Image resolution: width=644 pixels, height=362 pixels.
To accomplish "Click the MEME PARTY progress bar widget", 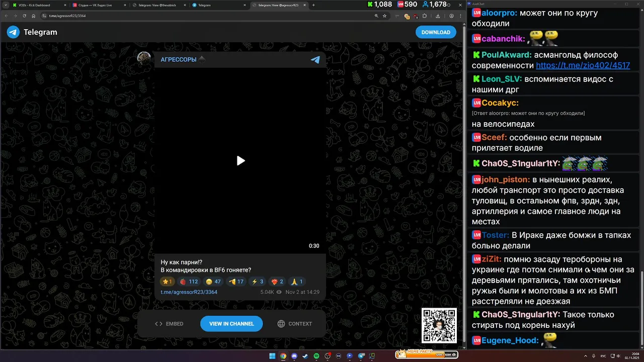I will (x=426, y=354).
